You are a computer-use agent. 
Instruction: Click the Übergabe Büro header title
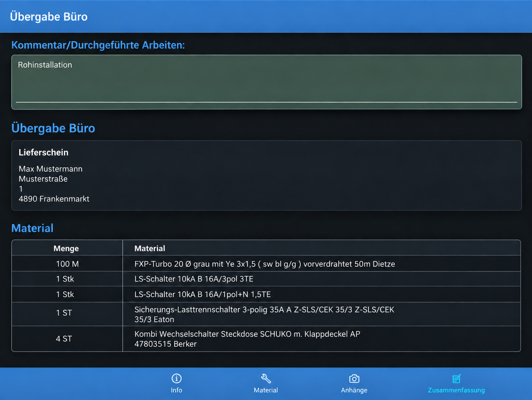(49, 17)
